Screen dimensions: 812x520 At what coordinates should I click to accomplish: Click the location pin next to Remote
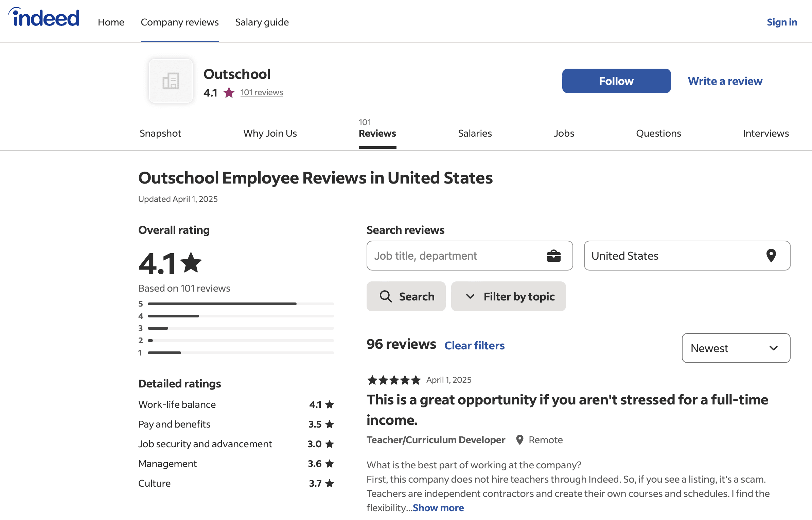coord(519,439)
